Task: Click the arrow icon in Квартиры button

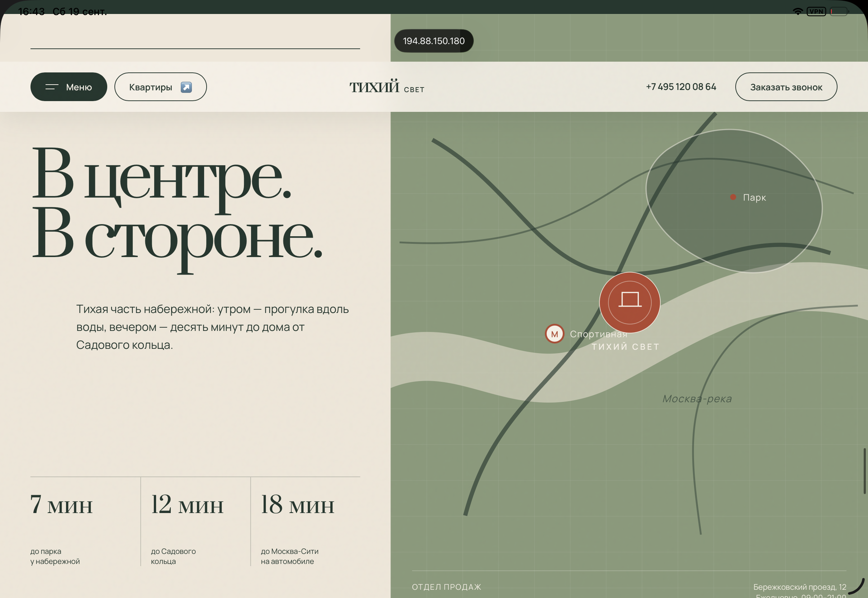Action: (x=186, y=87)
